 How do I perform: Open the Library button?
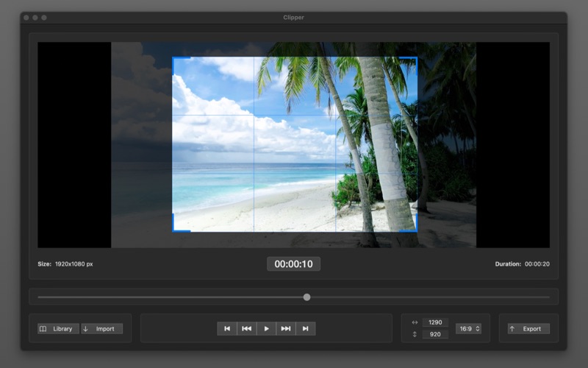[58, 328]
